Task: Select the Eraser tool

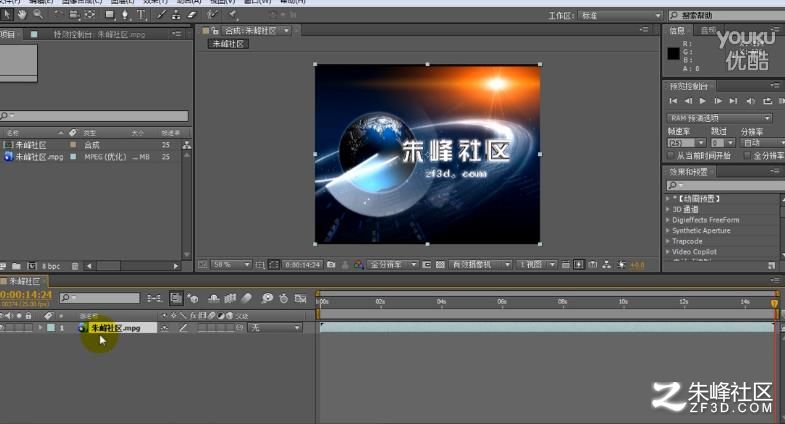Action: (192, 15)
